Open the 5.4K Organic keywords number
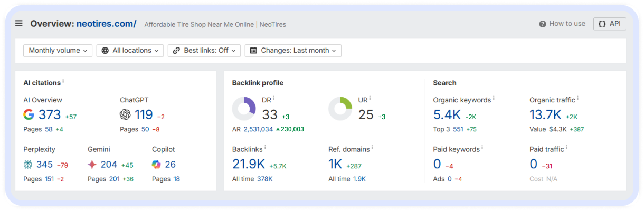644x211 pixels. (447, 114)
